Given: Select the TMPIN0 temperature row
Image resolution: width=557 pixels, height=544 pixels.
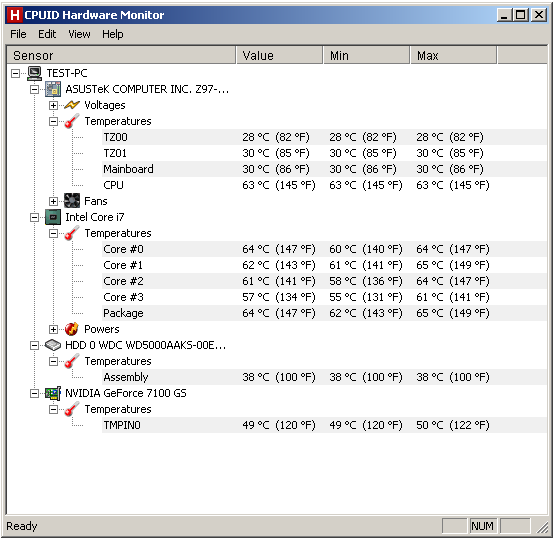Looking at the screenshot, I should (324, 425).
